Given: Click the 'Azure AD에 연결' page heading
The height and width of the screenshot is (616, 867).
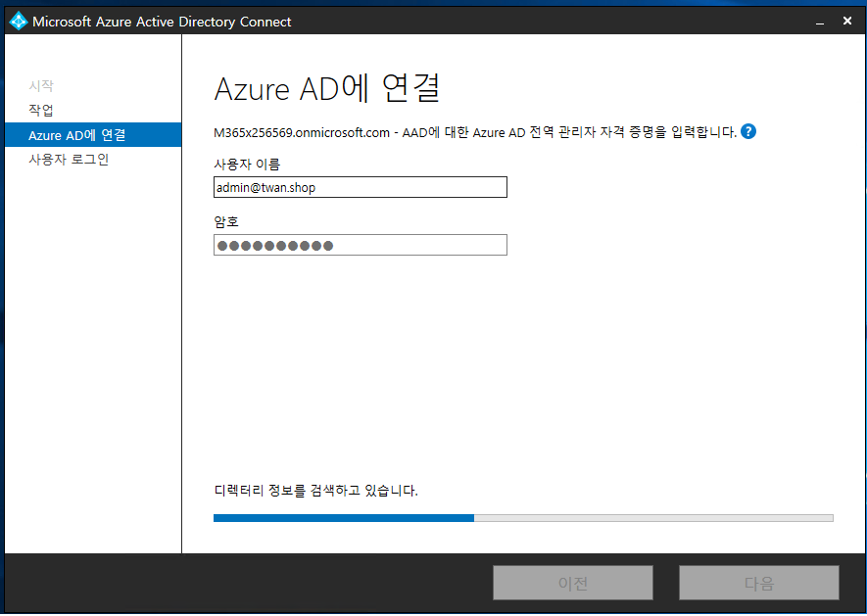Looking at the screenshot, I should click(x=327, y=88).
